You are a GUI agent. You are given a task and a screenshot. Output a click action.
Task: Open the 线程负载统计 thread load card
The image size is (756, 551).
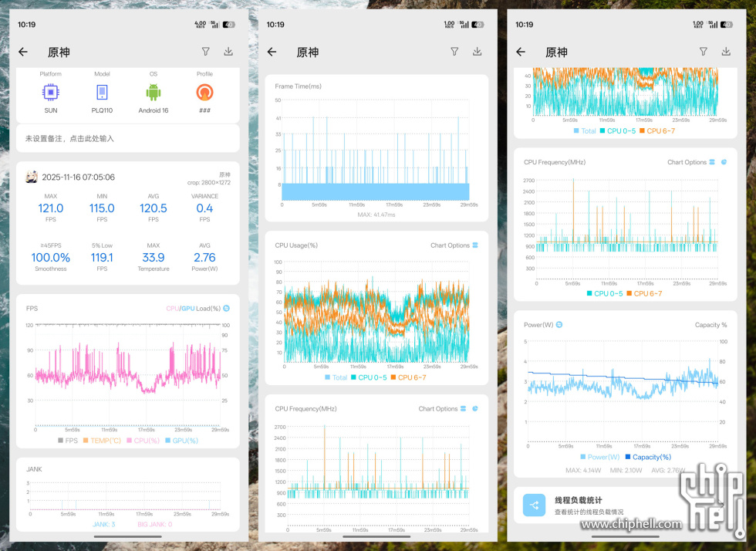click(x=624, y=505)
